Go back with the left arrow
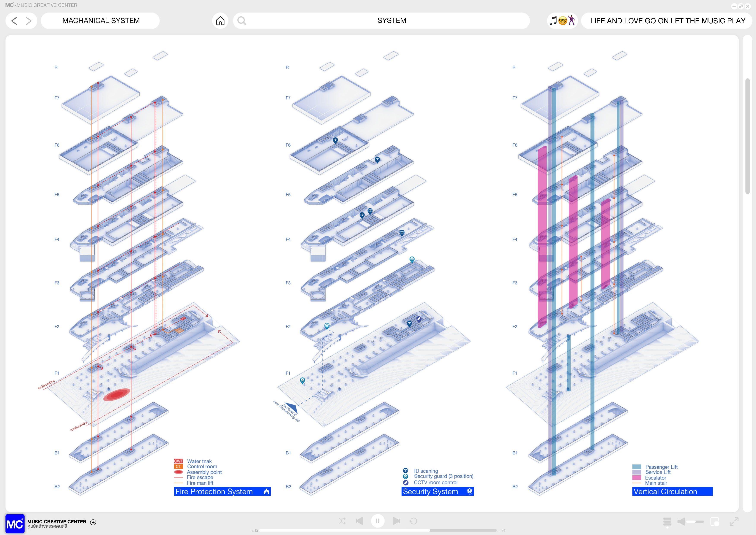Screen dimensions: 756x535 (x=14, y=21)
